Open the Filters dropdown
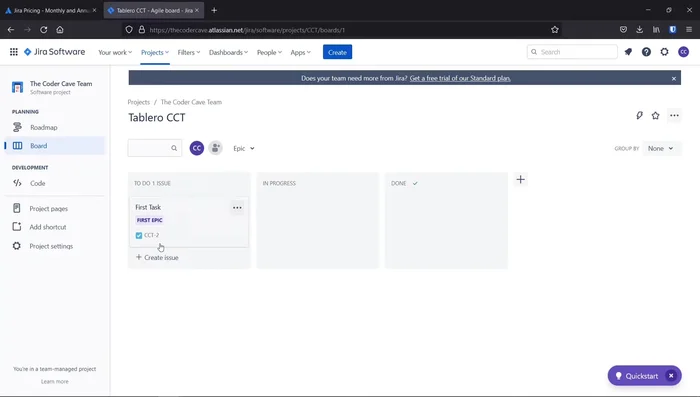The image size is (700, 397). (188, 52)
